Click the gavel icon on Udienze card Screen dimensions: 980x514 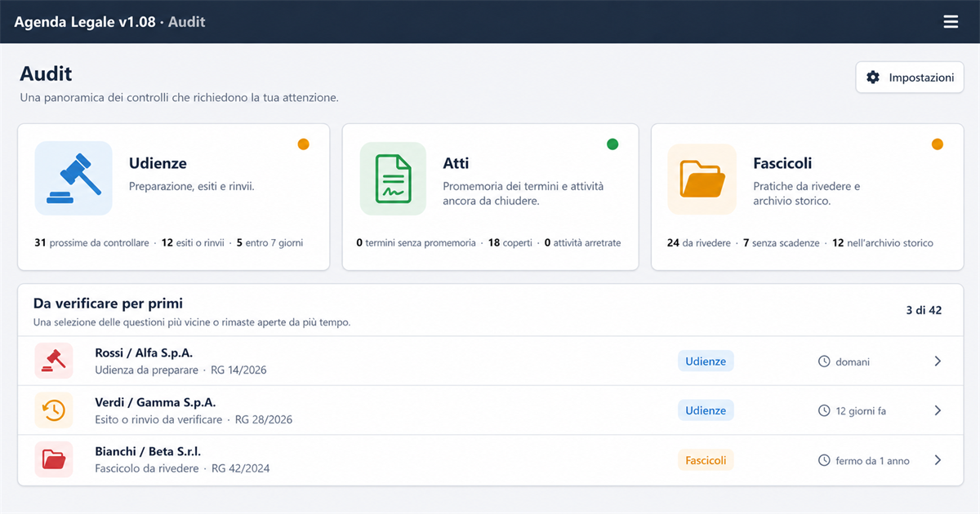(73, 178)
